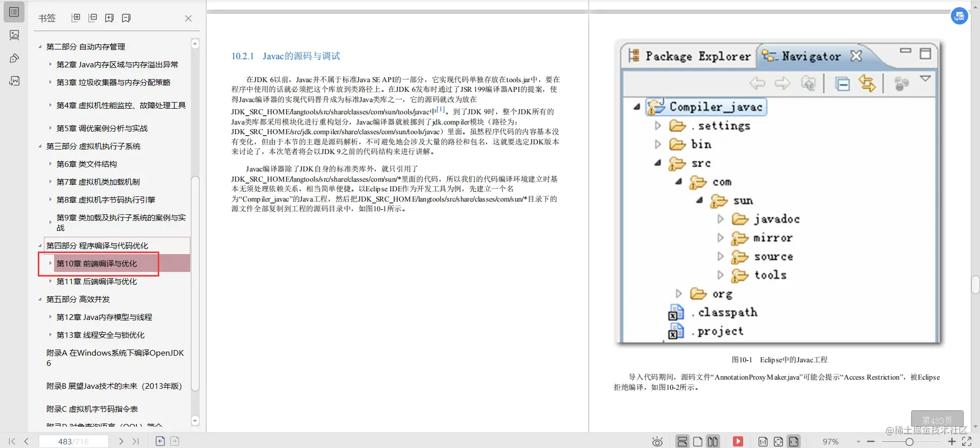
Task: Adjust the zoom slider handle
Action: click(x=909, y=442)
